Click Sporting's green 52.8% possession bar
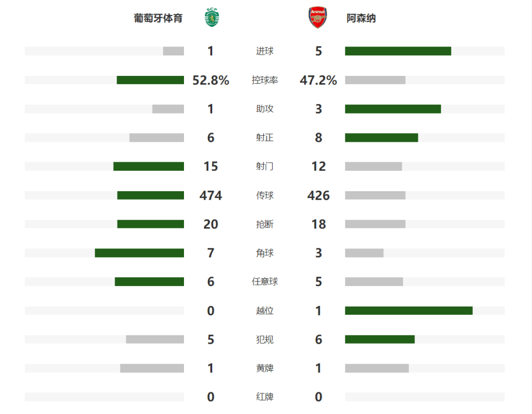The width and height of the screenshot is (532, 414). [x=150, y=80]
